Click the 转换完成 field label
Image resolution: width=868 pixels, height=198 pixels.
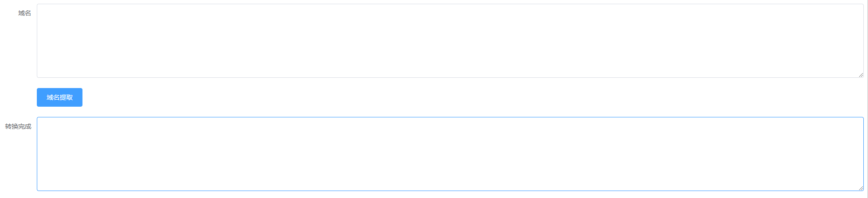(x=18, y=126)
